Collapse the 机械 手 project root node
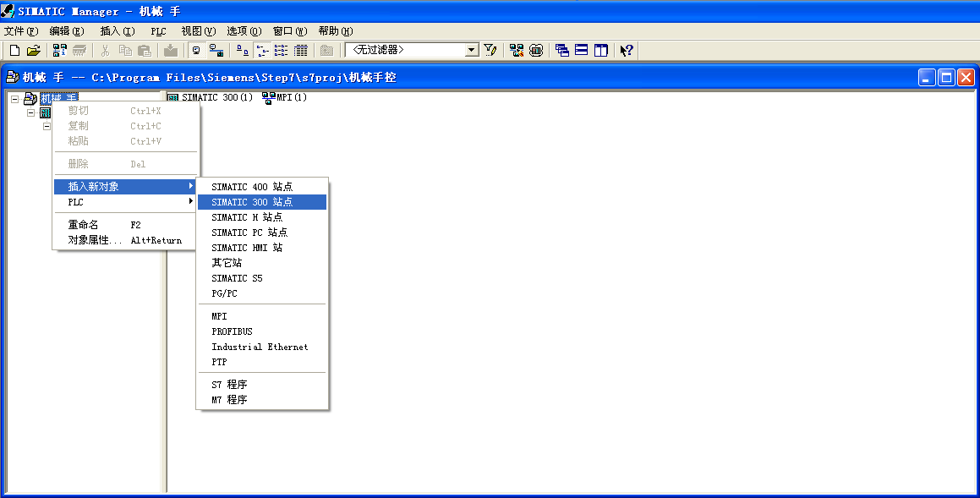 pyautogui.click(x=15, y=99)
